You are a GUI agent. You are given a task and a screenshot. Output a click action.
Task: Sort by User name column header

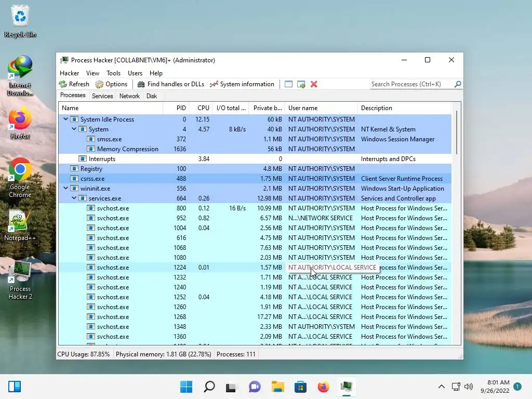(x=321, y=108)
